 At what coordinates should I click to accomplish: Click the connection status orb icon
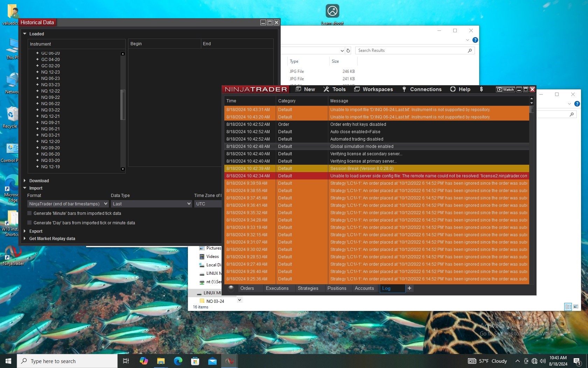click(231, 288)
